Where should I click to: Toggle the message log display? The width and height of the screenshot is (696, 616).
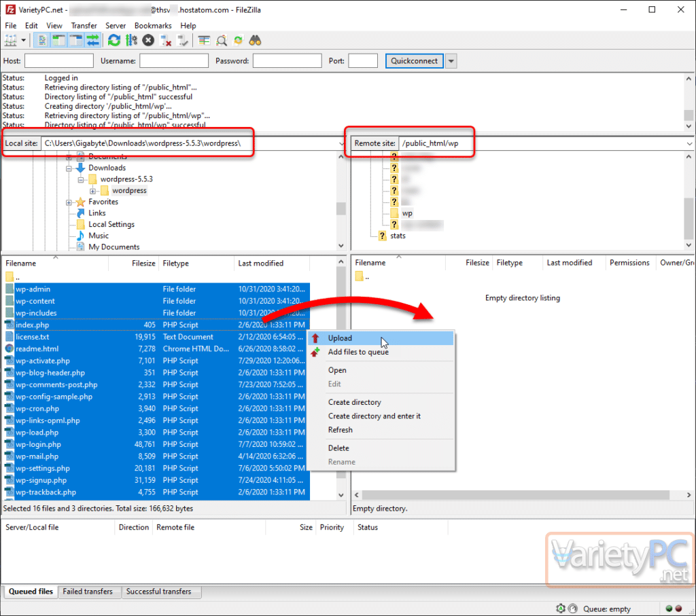pyautogui.click(x=41, y=41)
